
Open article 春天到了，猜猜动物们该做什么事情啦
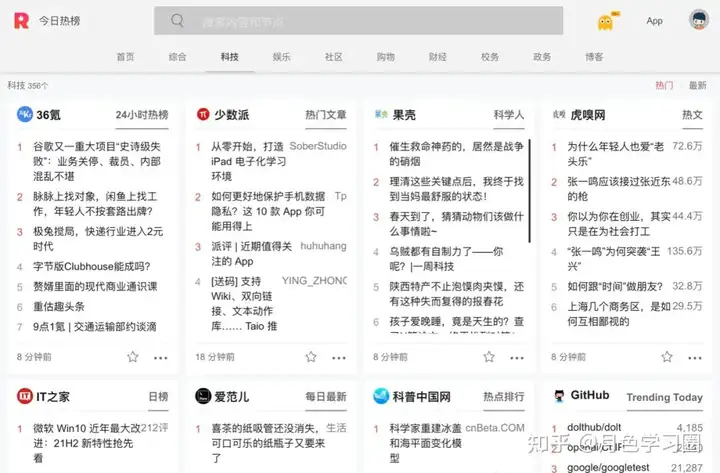456,224
